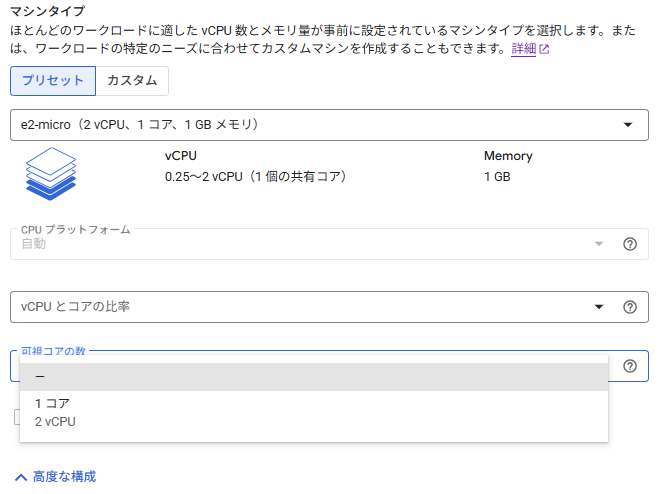The height and width of the screenshot is (494, 665).
Task: Click the e2-micro selected machine text
Action: click(x=140, y=125)
